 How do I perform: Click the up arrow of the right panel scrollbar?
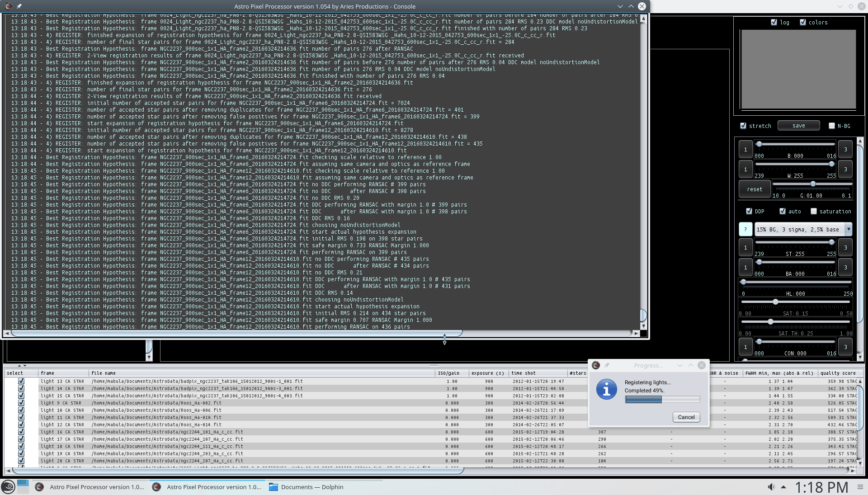point(860,141)
